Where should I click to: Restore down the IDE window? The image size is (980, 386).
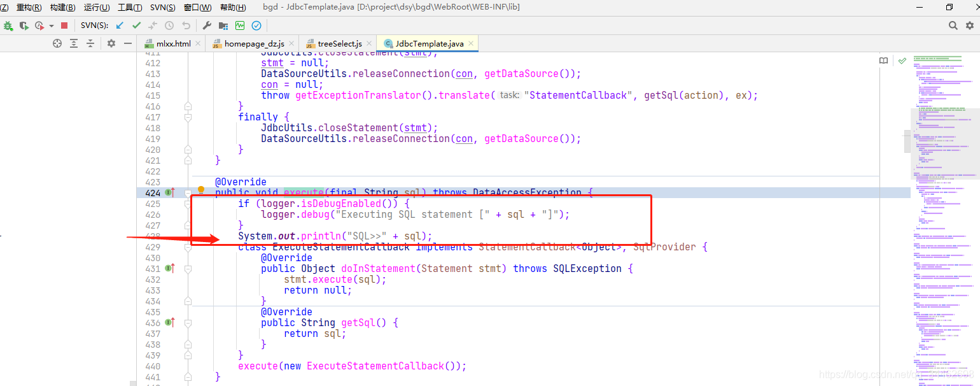click(x=949, y=8)
